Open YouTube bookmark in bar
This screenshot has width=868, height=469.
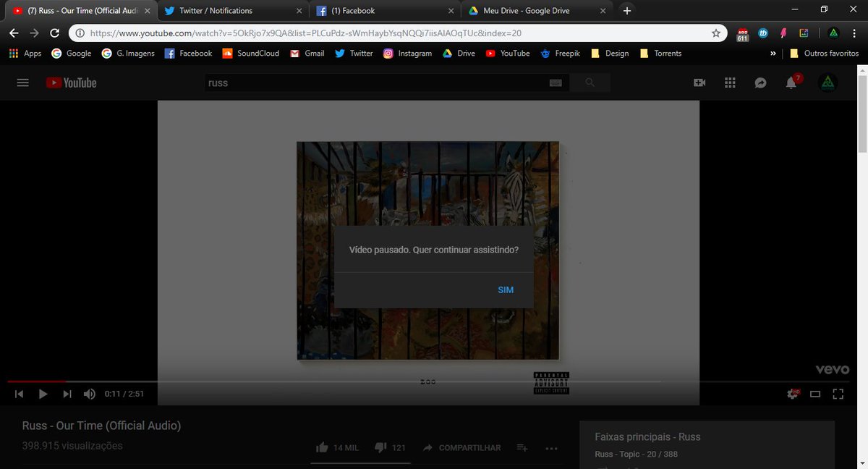(508, 54)
